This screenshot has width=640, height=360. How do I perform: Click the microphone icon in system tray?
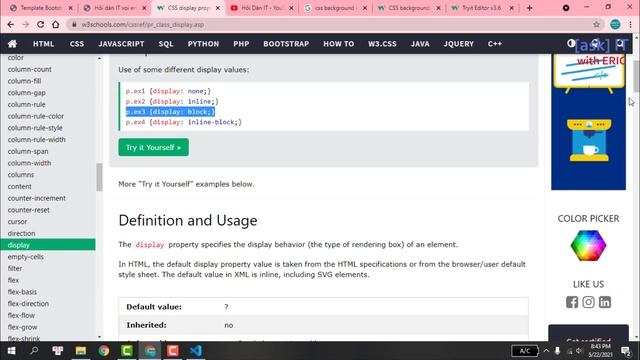click(x=558, y=351)
